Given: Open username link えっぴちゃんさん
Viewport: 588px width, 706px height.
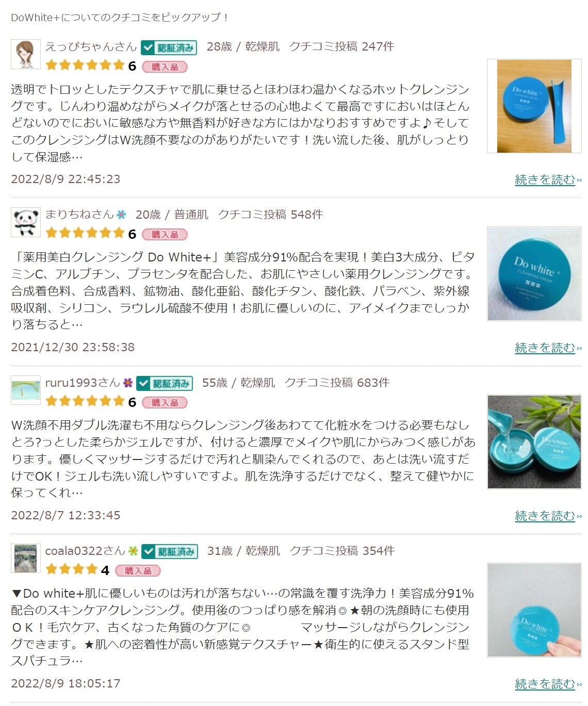Looking at the screenshot, I should point(91,46).
